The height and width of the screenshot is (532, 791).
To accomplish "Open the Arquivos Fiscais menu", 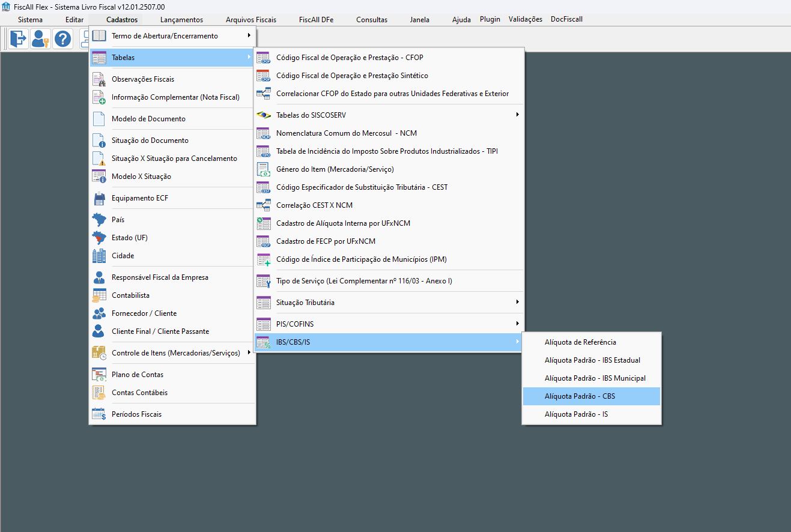I will 251,20.
